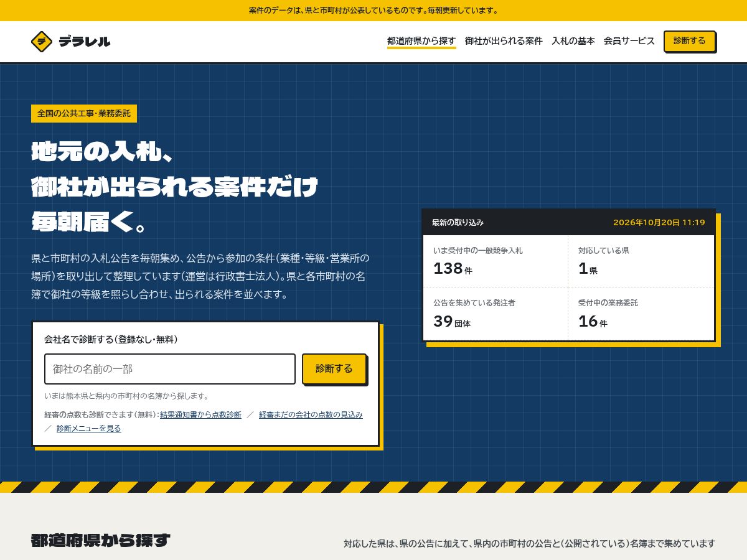747x560 pixels.
Task: Click the 毎朝届く。 headline line
Action: (89, 221)
